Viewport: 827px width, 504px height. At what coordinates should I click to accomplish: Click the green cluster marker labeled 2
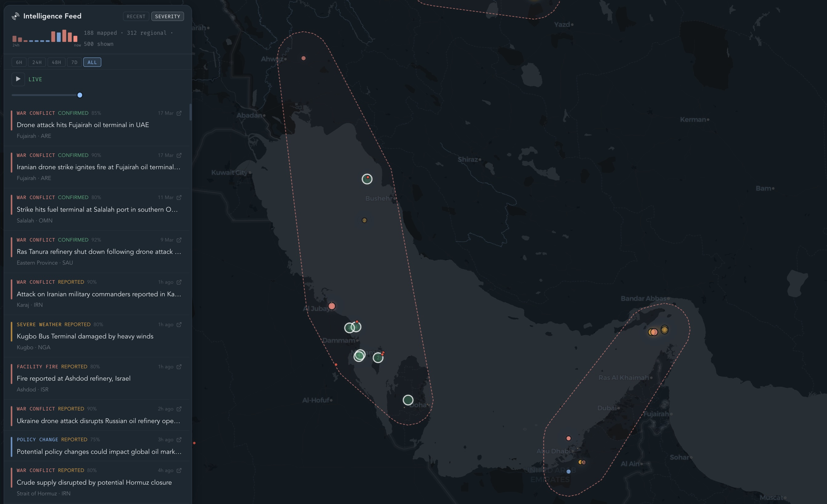378,358
